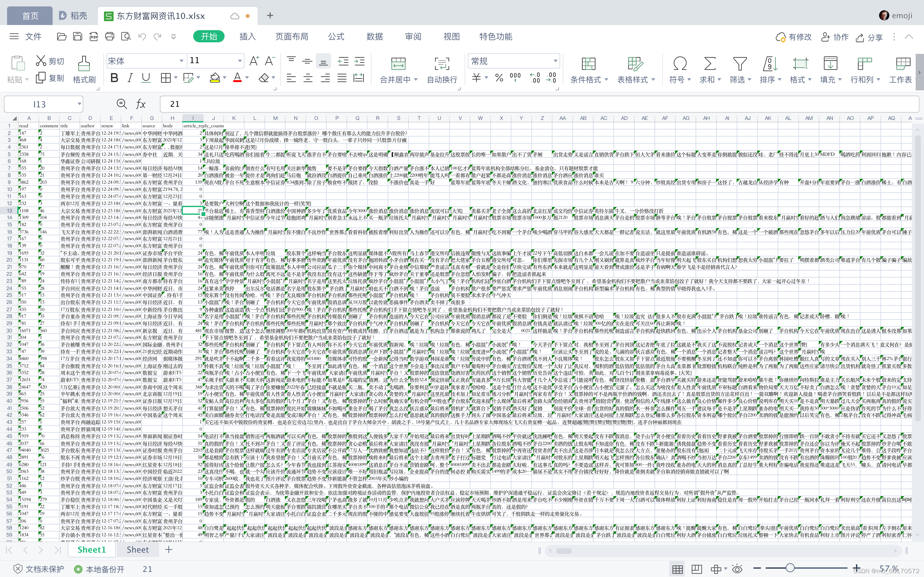Open the 插入 ribbon tab
The width and height of the screenshot is (924, 577).
247,37
